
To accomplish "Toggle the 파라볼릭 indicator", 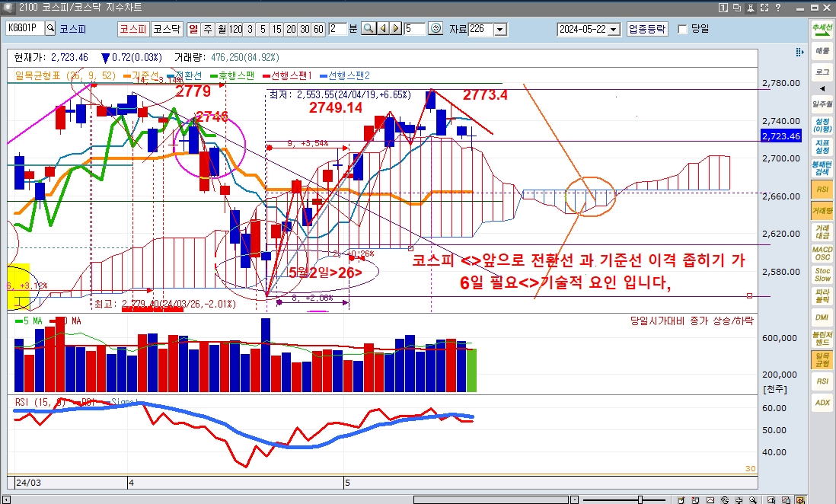I will pos(822,296).
